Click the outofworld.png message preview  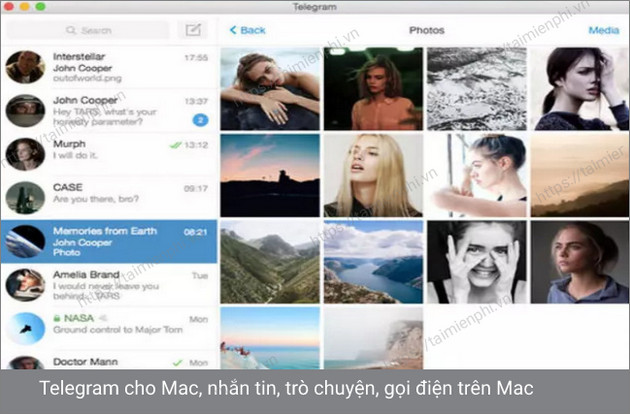coord(87,78)
